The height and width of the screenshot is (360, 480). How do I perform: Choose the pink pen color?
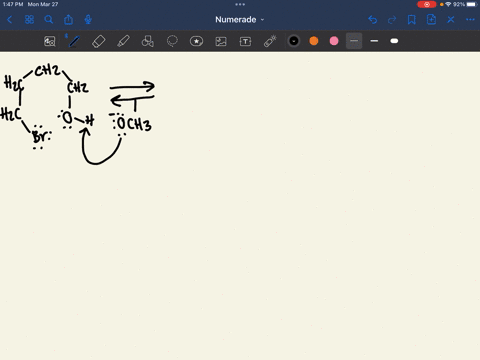334,41
